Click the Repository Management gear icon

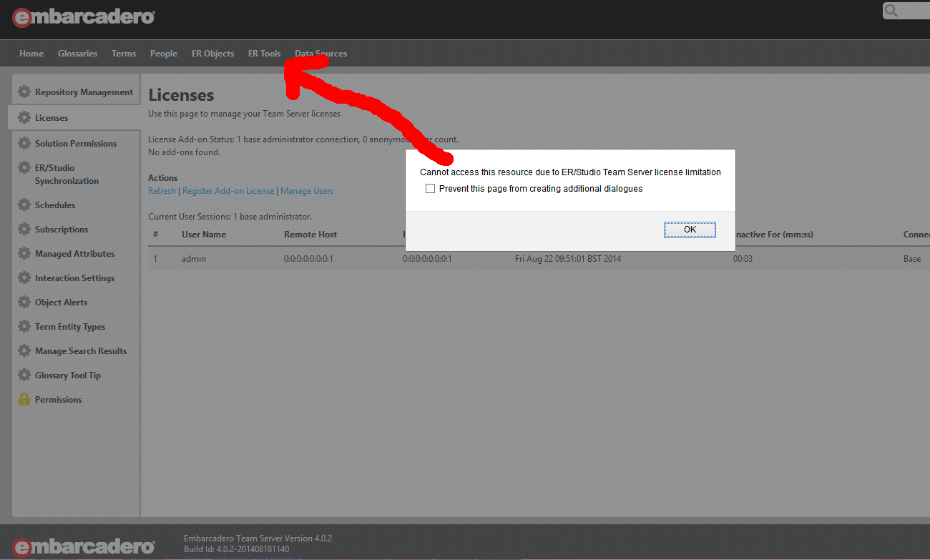point(24,92)
